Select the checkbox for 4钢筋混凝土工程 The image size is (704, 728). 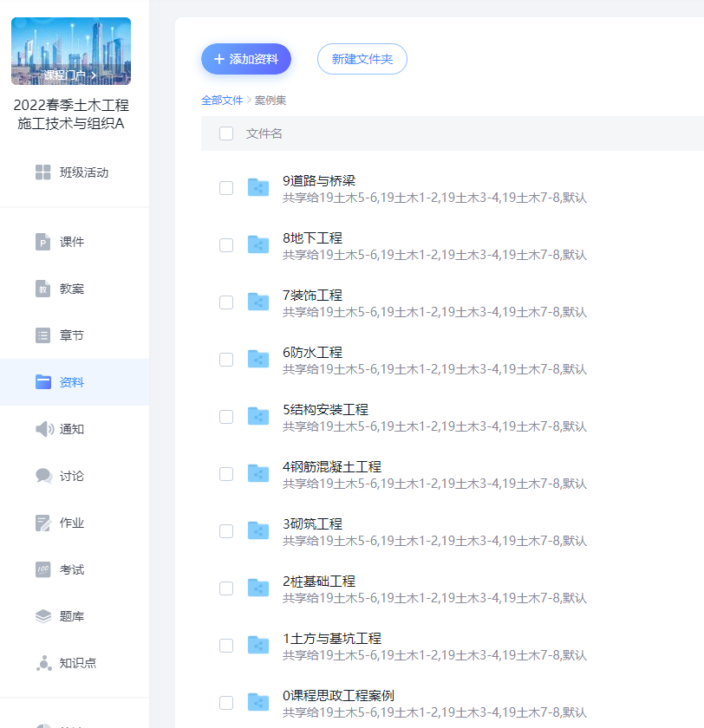click(226, 474)
